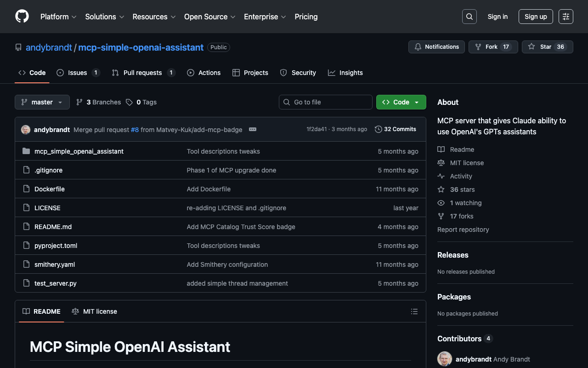Click the andybrandt commit author avatar

tap(26, 130)
